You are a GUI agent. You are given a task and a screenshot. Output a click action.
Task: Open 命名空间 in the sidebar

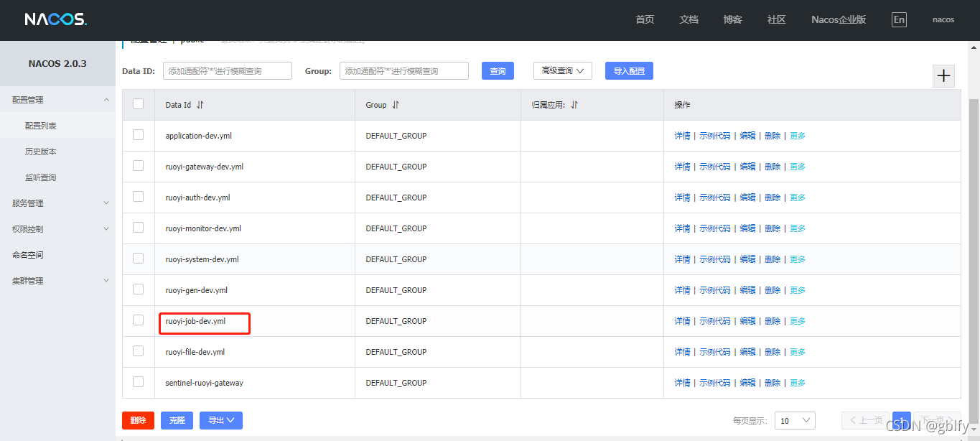pyautogui.click(x=57, y=255)
